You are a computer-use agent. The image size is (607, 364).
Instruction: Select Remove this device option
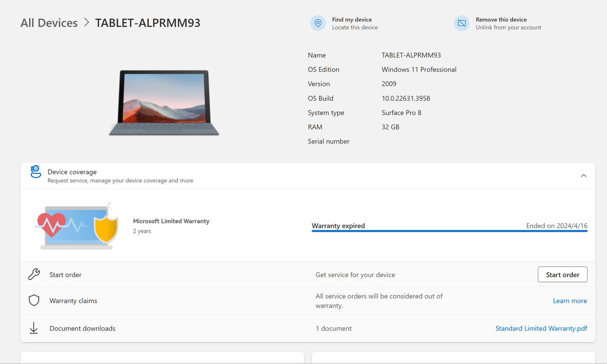click(501, 19)
